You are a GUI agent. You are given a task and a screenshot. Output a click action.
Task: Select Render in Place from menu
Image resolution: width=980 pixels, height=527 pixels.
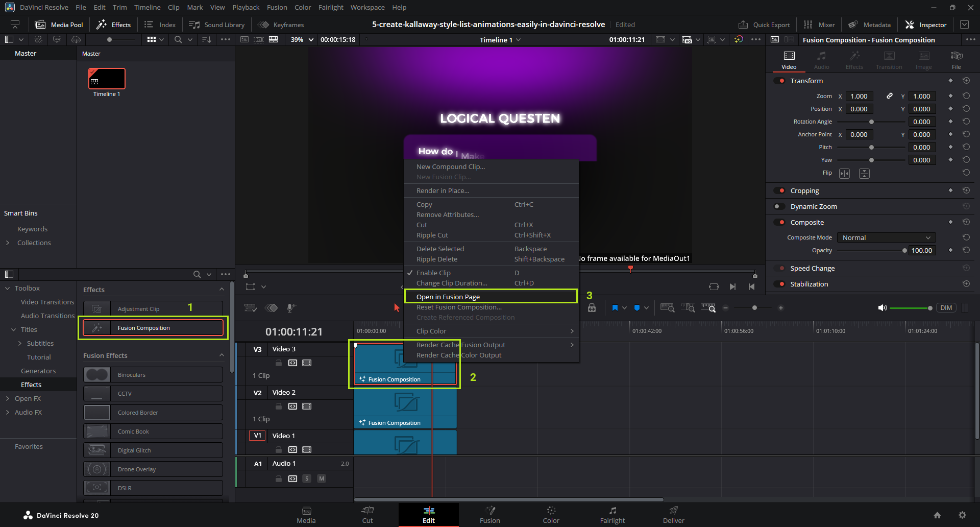coord(443,190)
